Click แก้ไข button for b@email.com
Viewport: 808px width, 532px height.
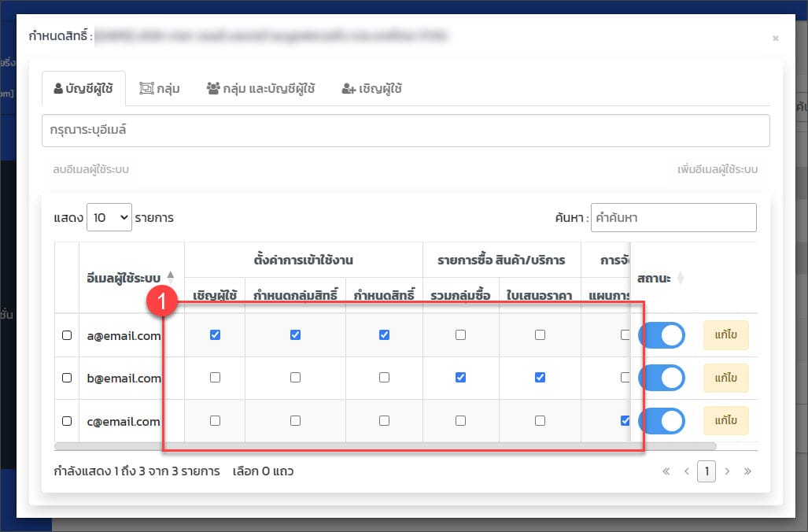725,379
